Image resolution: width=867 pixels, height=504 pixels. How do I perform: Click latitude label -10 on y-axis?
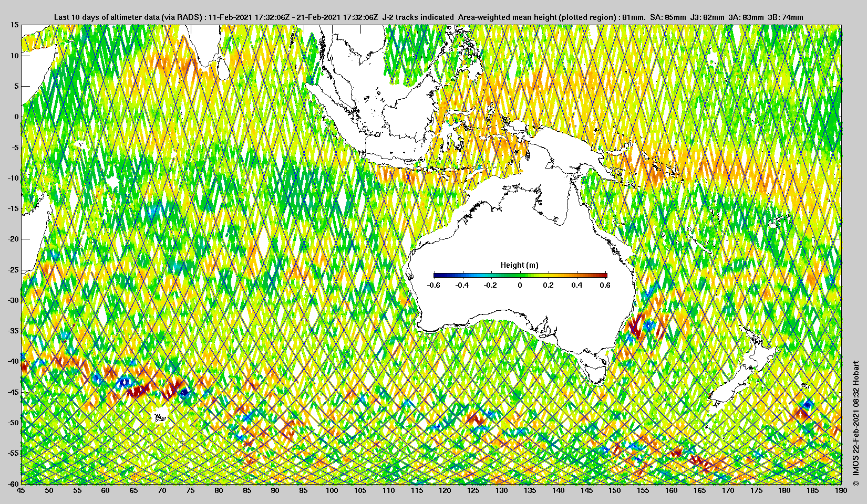point(13,178)
